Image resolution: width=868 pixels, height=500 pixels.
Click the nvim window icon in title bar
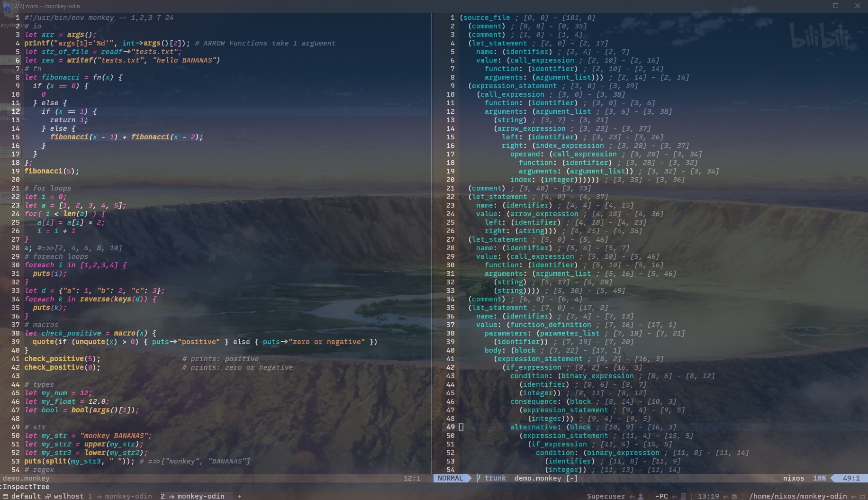6,6
